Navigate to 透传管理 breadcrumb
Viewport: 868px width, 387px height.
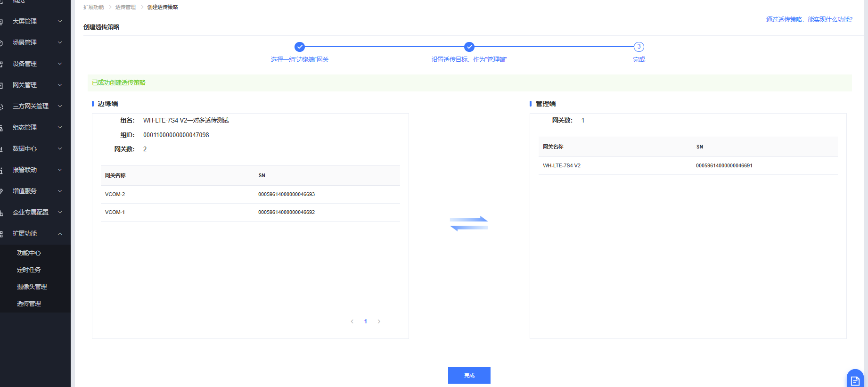click(x=125, y=7)
